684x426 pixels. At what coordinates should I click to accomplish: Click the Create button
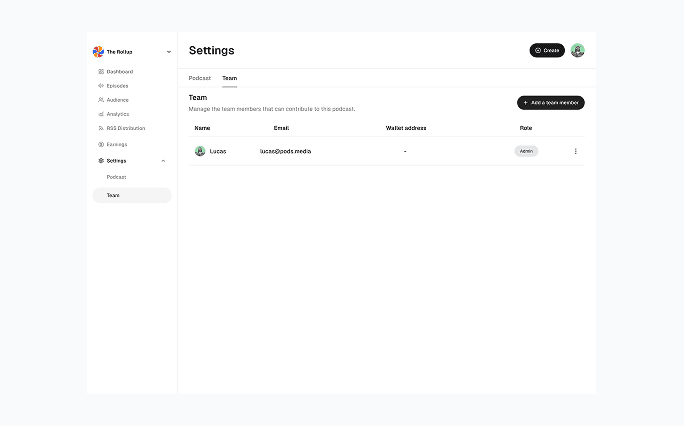[547, 50]
